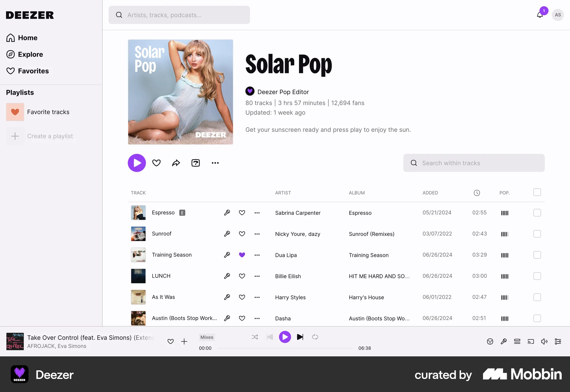Screen dimensions: 570x392
Task: Open notifications with the bell icon
Action: pos(539,15)
